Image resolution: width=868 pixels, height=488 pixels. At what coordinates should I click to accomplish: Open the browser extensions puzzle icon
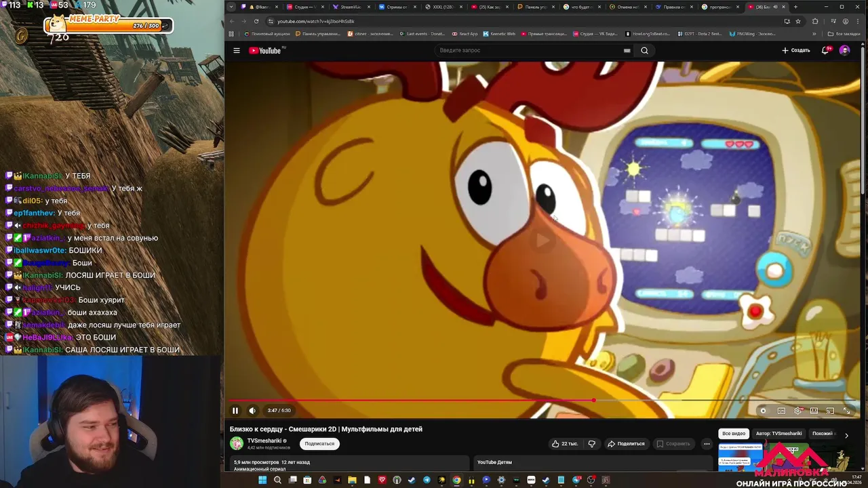(x=815, y=21)
